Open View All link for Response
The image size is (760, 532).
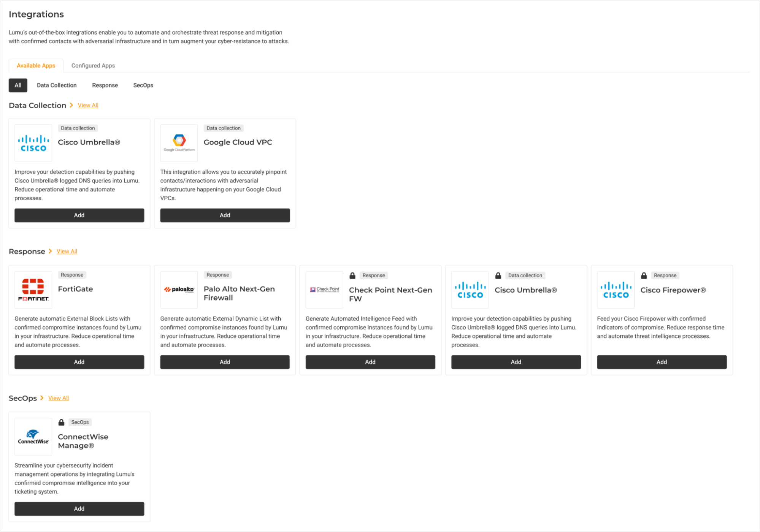pos(67,251)
